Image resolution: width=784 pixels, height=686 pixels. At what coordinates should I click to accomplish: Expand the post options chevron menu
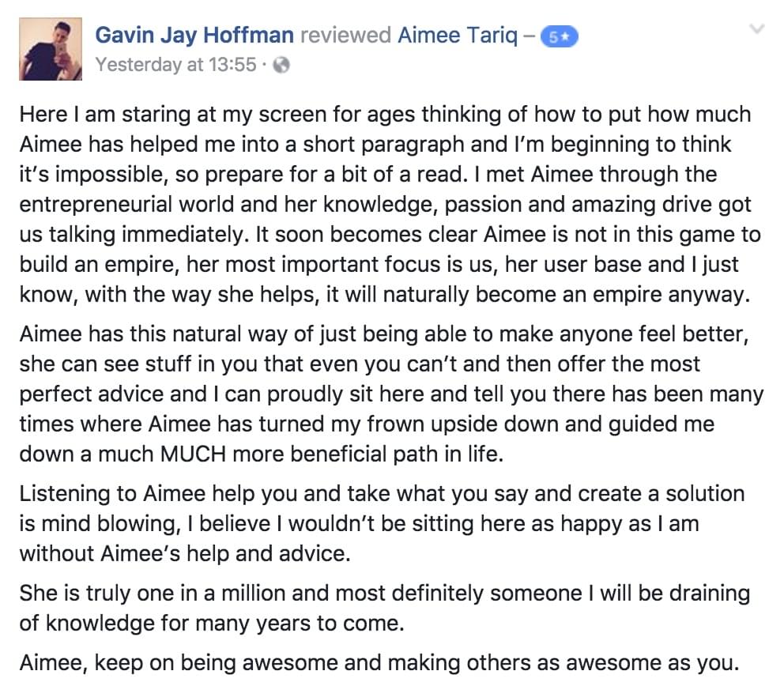click(757, 29)
